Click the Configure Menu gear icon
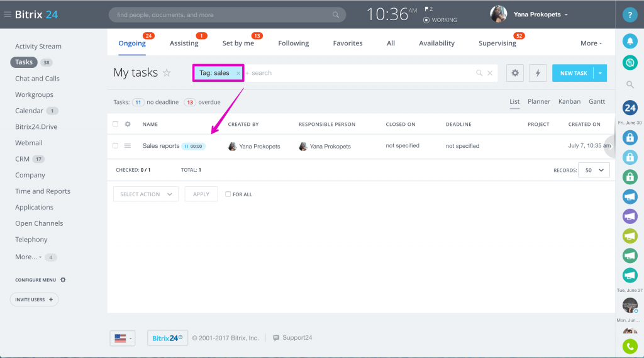Image resolution: width=644 pixels, height=358 pixels. pos(63,279)
